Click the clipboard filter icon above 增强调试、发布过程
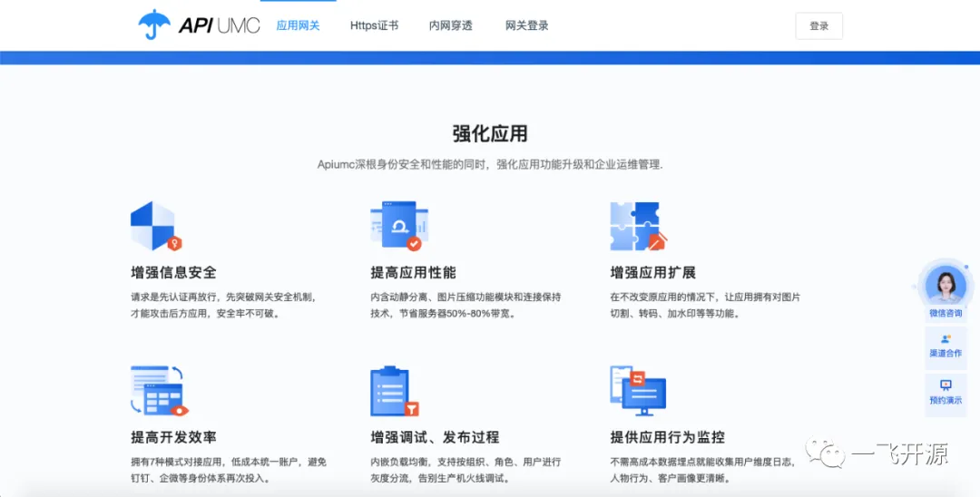The height and width of the screenshot is (497, 980). coord(395,391)
